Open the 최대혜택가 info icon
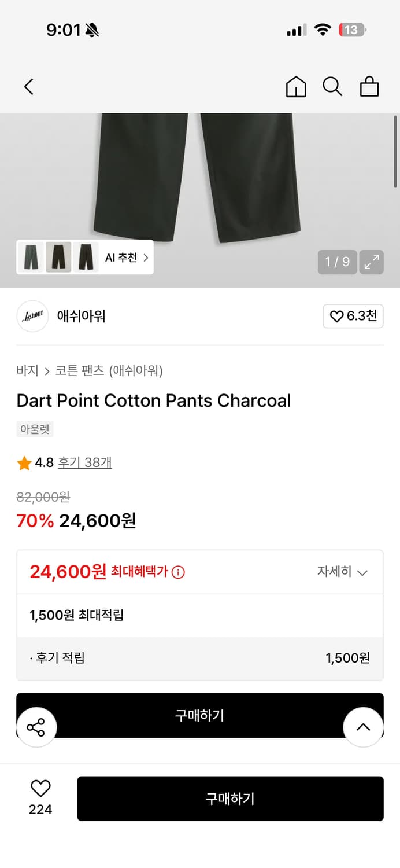Viewport: 400px width, 868px height. click(179, 572)
